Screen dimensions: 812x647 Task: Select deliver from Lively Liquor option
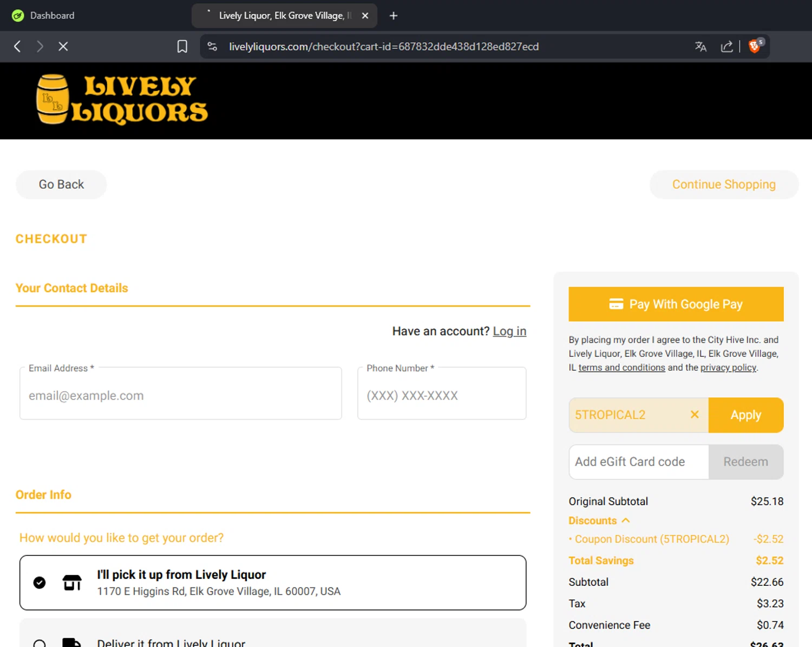[x=273, y=633]
